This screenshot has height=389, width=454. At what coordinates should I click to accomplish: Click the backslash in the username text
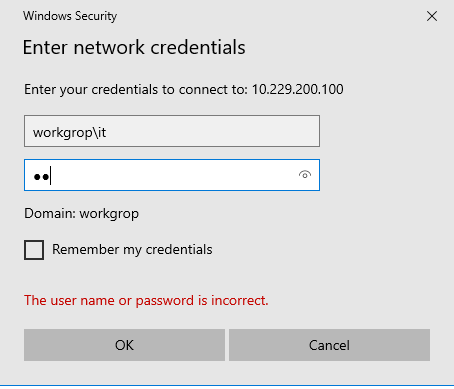click(95, 132)
